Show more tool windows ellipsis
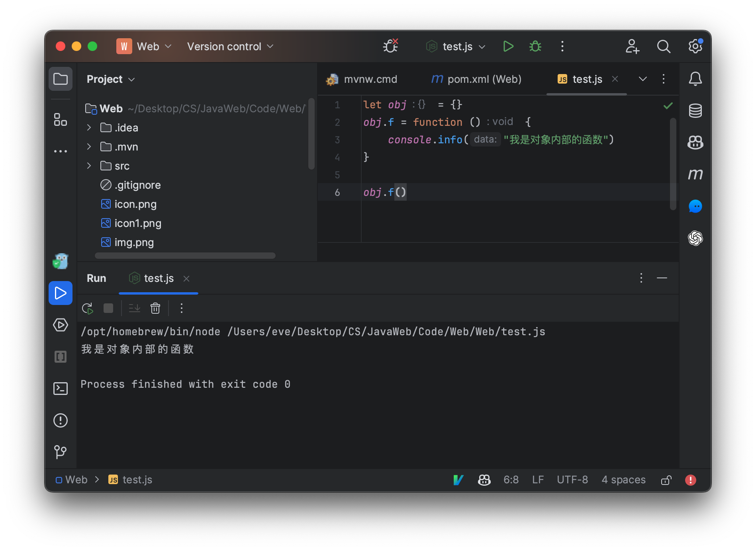756x551 pixels. 61,151
